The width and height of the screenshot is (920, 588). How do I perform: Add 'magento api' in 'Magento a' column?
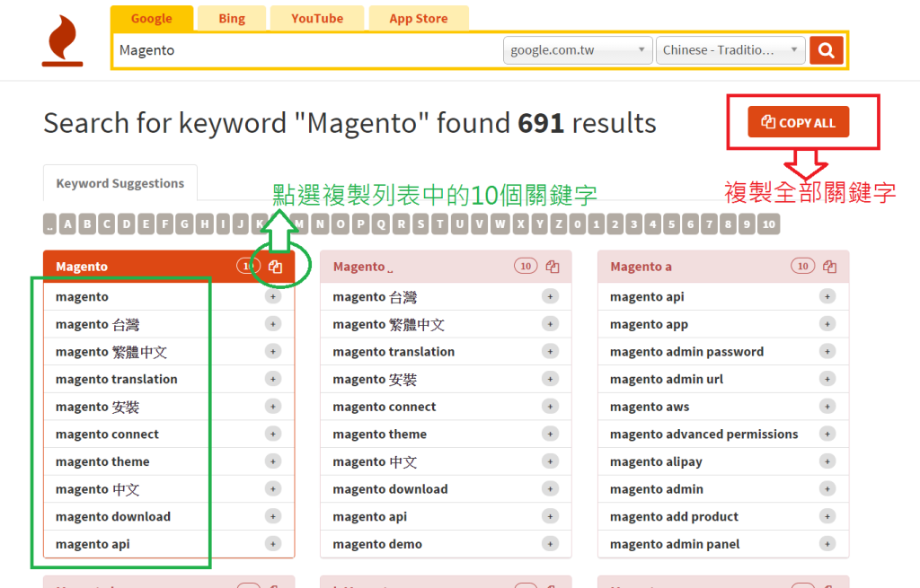(827, 296)
